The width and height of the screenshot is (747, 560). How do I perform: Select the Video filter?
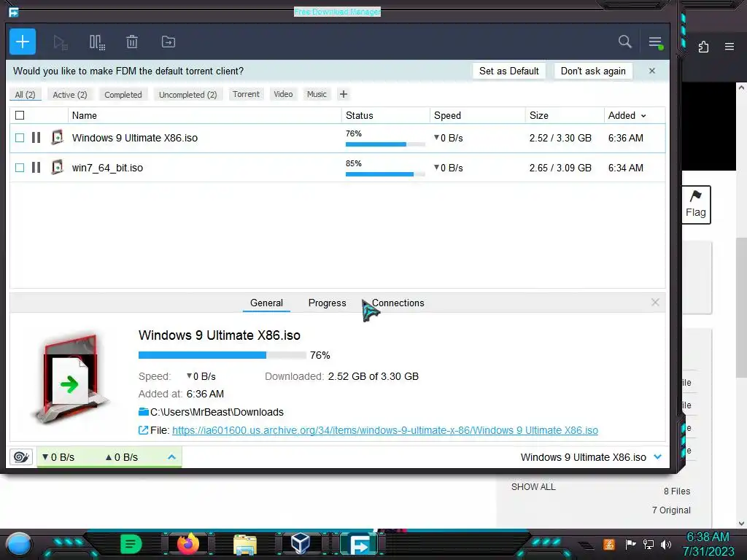point(284,94)
